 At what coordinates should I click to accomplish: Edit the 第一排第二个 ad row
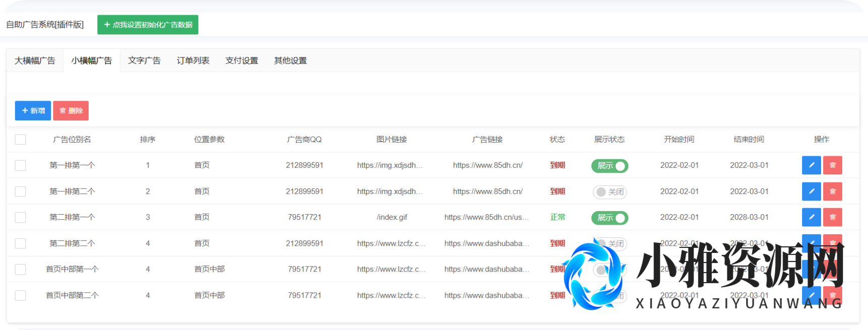pyautogui.click(x=811, y=191)
